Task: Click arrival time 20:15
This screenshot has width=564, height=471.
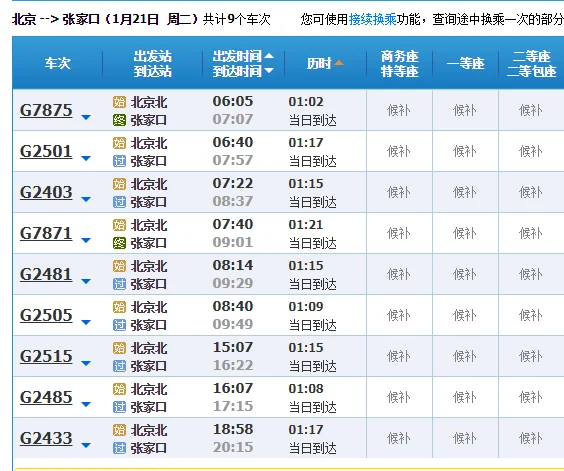Action: [233, 447]
